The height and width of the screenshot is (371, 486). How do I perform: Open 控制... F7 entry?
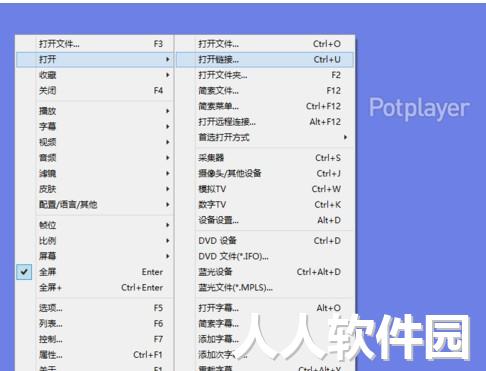coord(94,339)
